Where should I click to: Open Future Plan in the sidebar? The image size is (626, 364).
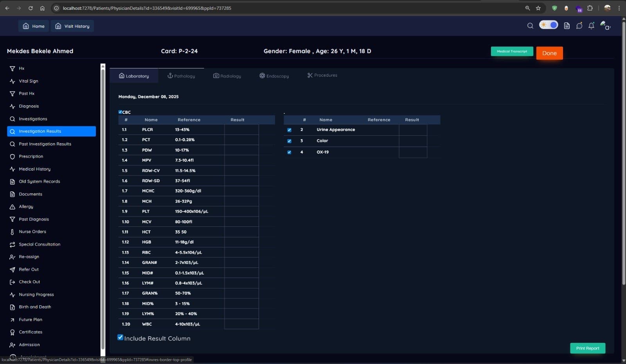51,319
